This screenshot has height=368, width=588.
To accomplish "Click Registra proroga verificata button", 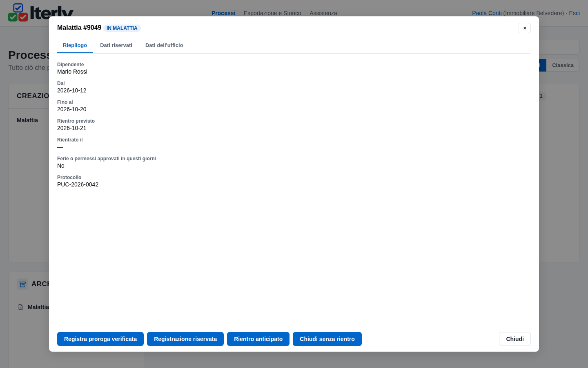I will click(100, 339).
